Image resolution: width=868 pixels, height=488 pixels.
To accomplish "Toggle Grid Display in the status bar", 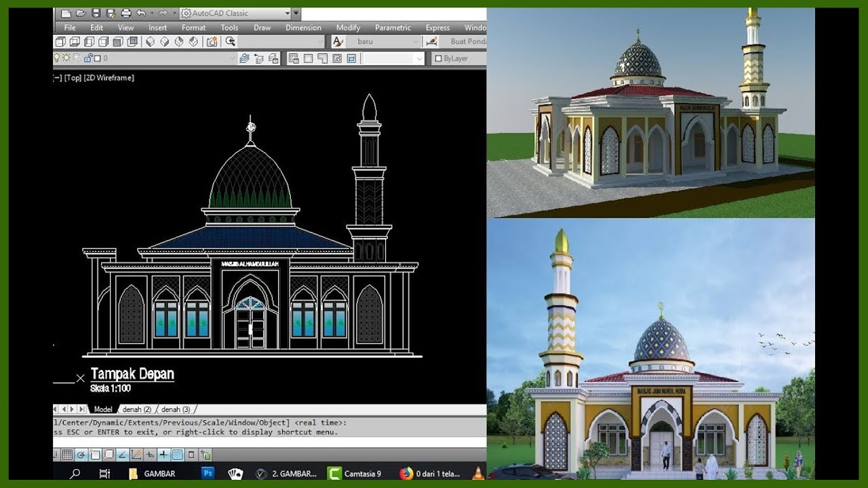I will (x=67, y=455).
